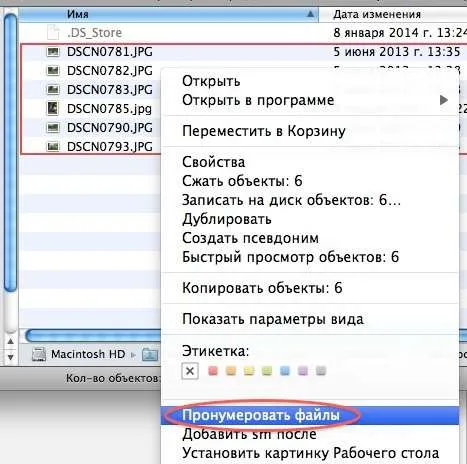The image size is (467, 464).
Task: Choose Добавить sm после
Action: tap(310, 434)
